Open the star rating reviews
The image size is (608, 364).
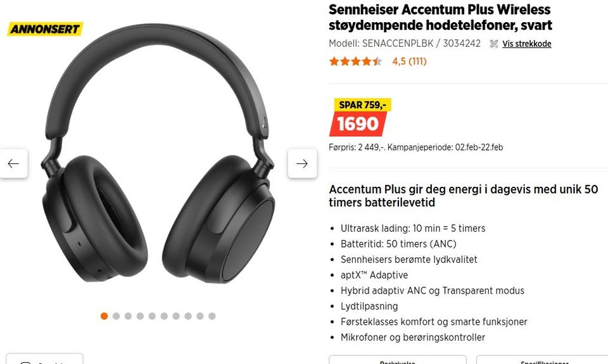point(355,61)
